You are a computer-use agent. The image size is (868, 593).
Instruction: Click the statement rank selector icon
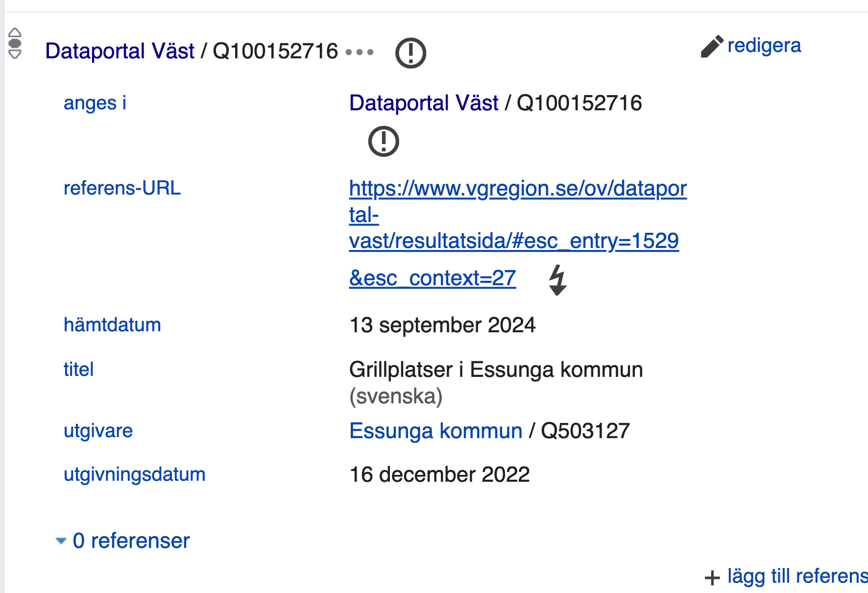[x=15, y=43]
